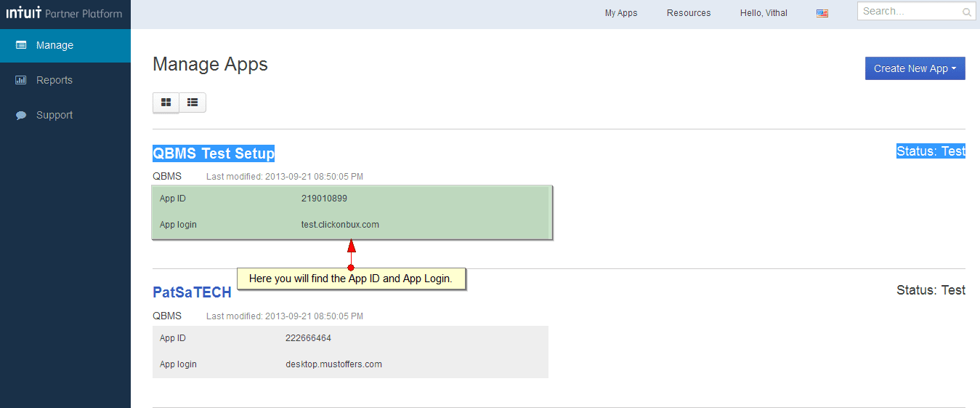Select Reports in the sidebar
The image size is (980, 408).
click(65, 80)
